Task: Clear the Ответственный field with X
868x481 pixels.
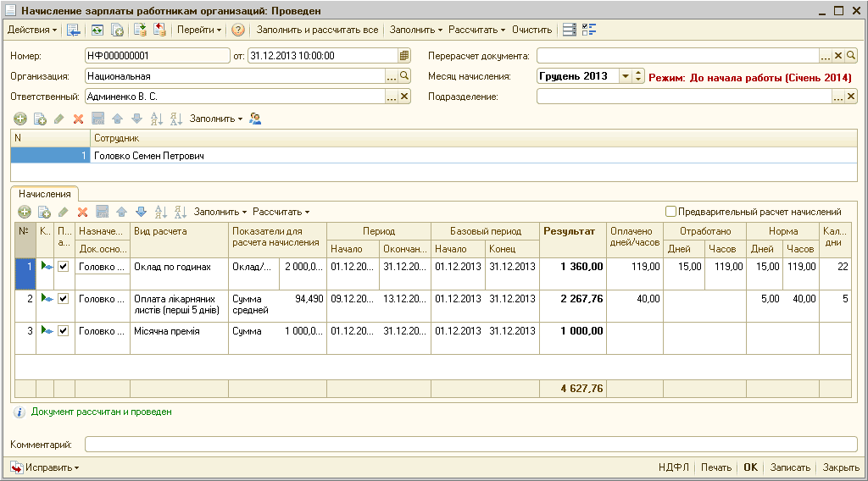Action: (404, 97)
